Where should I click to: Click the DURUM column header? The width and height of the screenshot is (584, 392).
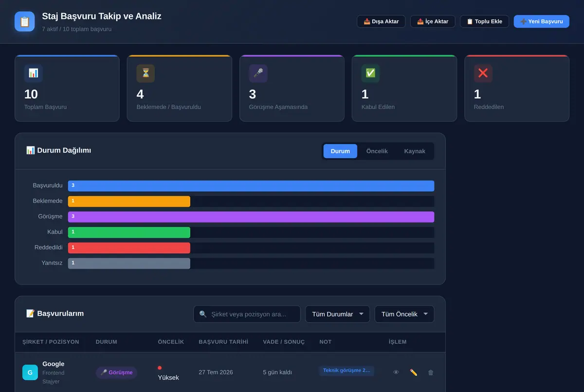click(106, 342)
